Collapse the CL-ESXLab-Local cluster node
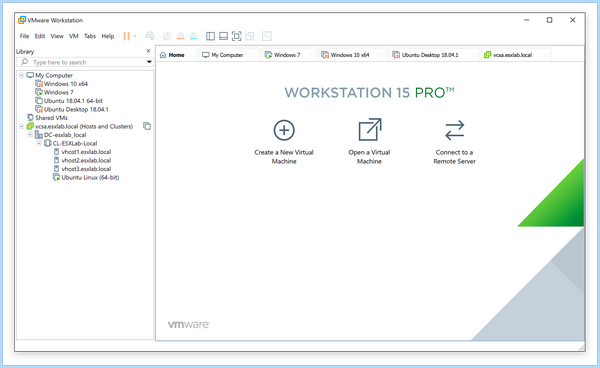The width and height of the screenshot is (600, 368). click(x=39, y=143)
